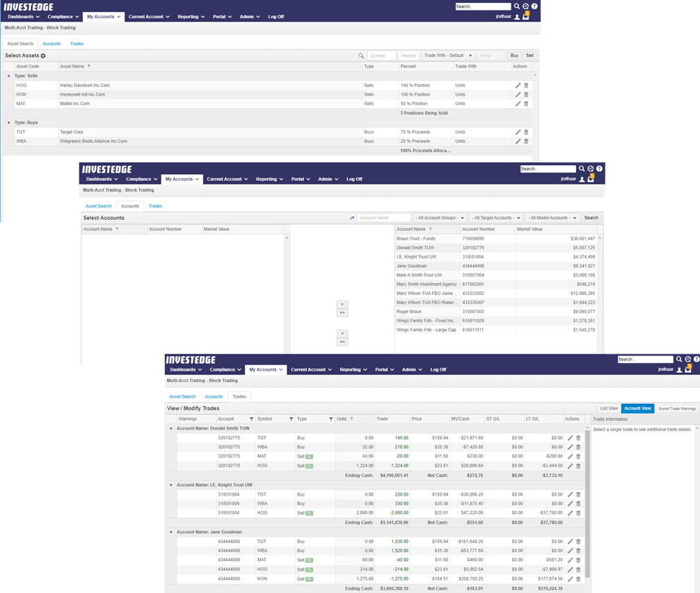Click Export Trade Warnings button
Screen dimensions: 700x593
coord(677,408)
